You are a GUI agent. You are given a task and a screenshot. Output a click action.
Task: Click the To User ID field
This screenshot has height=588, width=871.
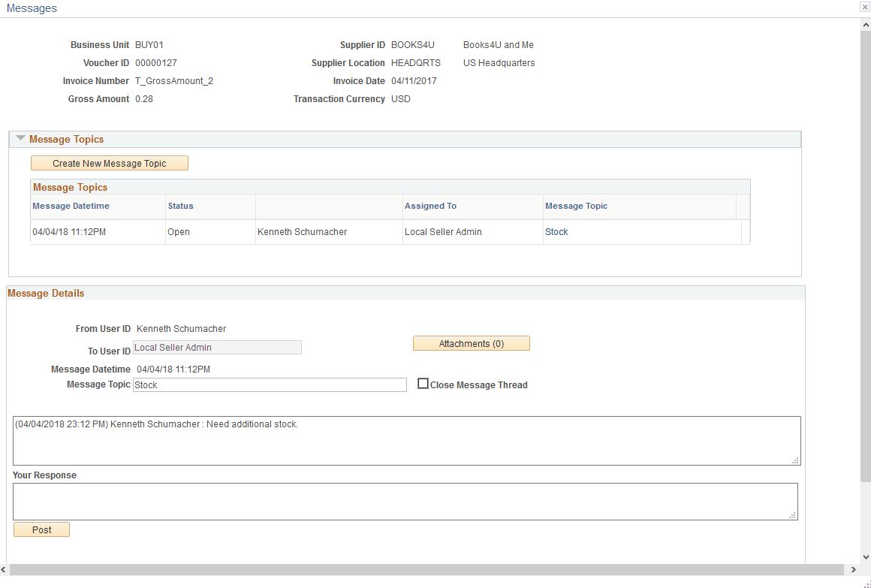[x=217, y=348]
